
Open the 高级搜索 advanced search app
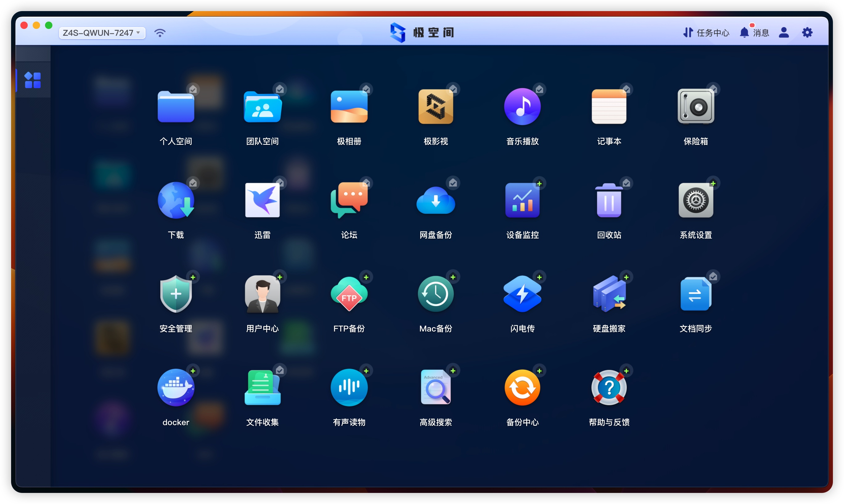(436, 388)
